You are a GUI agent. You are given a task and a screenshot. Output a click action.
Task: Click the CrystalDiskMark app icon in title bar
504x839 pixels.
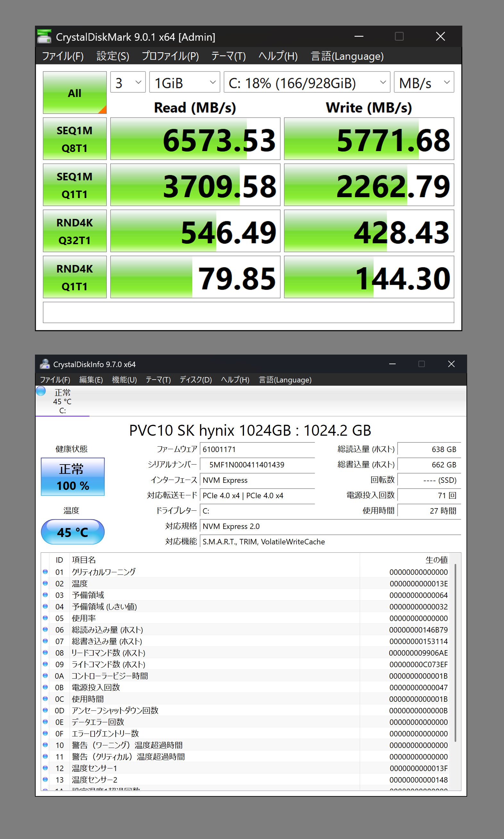[x=44, y=36]
